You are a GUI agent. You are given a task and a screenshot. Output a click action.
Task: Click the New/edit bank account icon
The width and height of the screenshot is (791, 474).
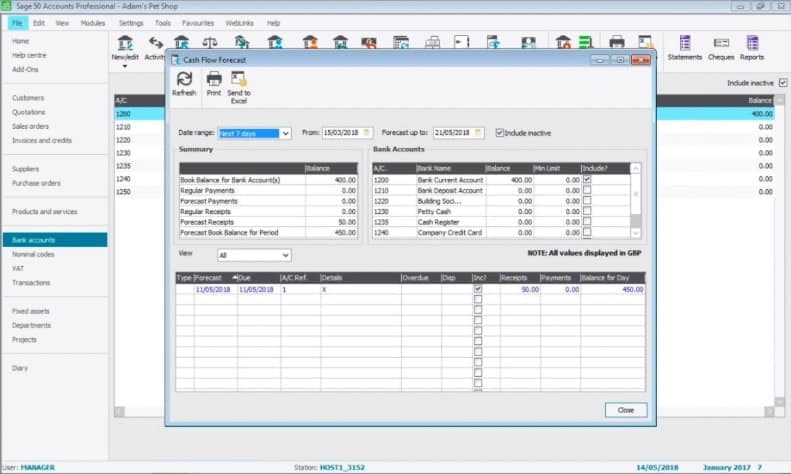(x=125, y=46)
